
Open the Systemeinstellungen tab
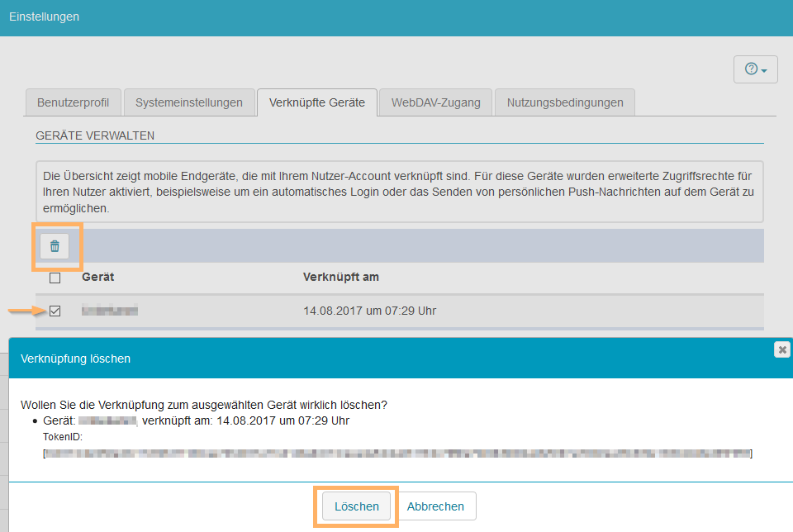pos(189,102)
